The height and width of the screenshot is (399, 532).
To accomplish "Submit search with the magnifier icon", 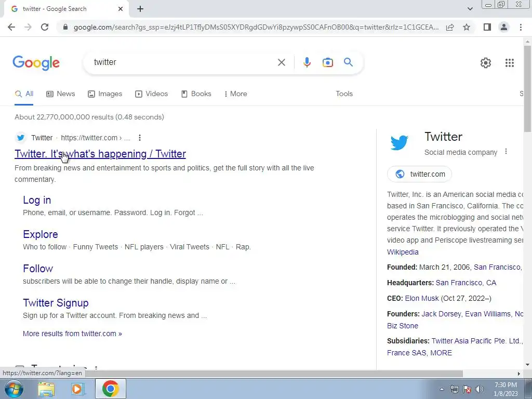I will coord(348,62).
